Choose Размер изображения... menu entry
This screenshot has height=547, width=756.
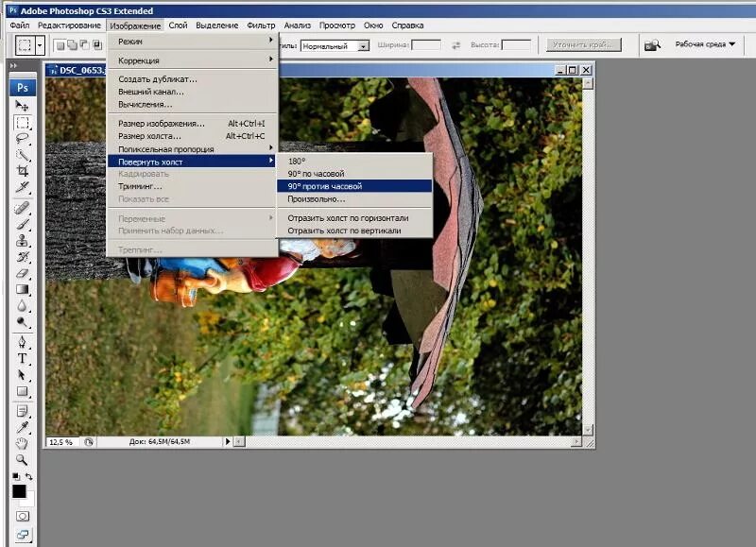193,124
